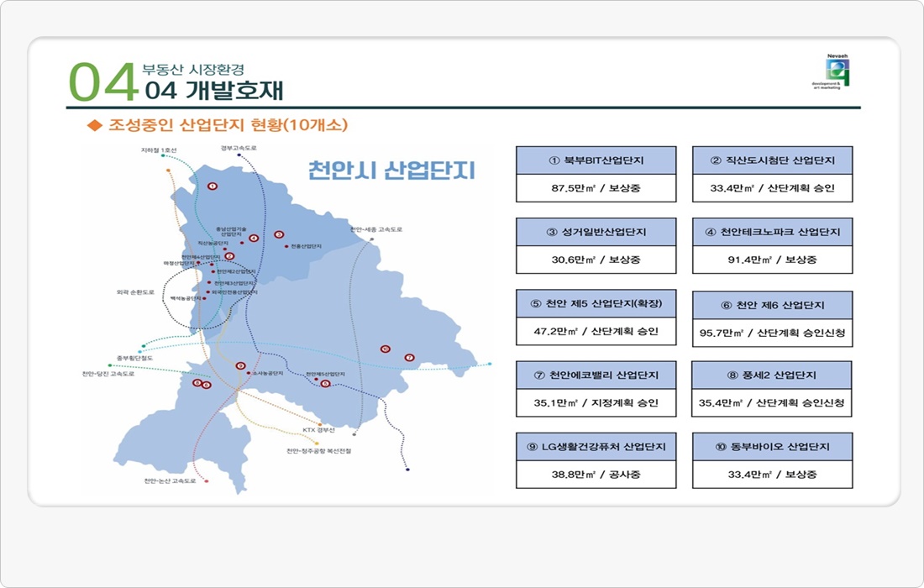This screenshot has width=924, height=588.
Task: Select map marker 5 under 천안제5산업단지
Action: tap(325, 384)
